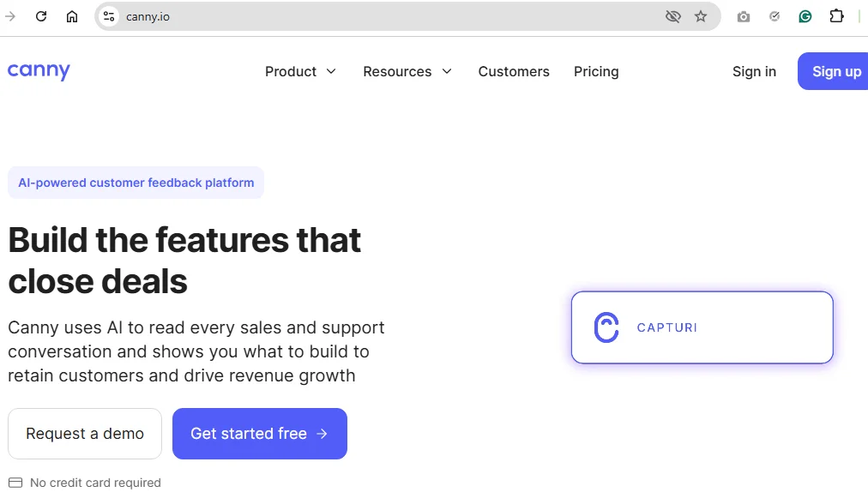The height and width of the screenshot is (504, 868).
Task: Click the Capturi customer card
Action: 702,327
